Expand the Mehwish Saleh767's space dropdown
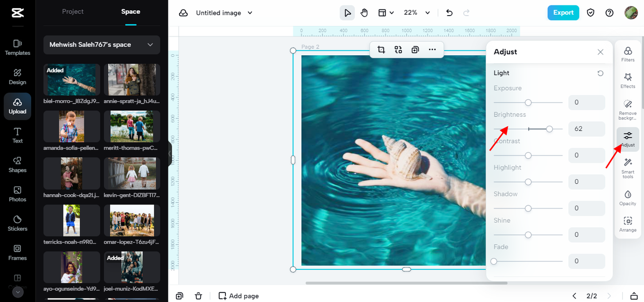The height and width of the screenshot is (302, 644). (x=102, y=45)
